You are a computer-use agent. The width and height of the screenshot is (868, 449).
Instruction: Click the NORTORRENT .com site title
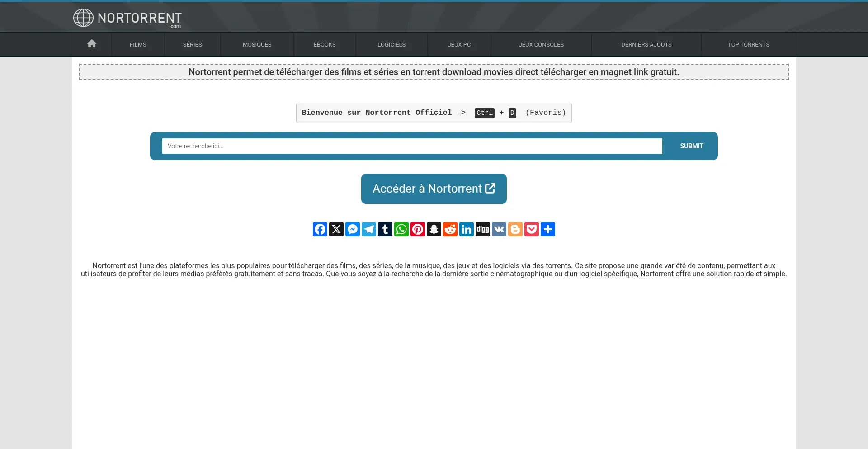[x=140, y=19]
